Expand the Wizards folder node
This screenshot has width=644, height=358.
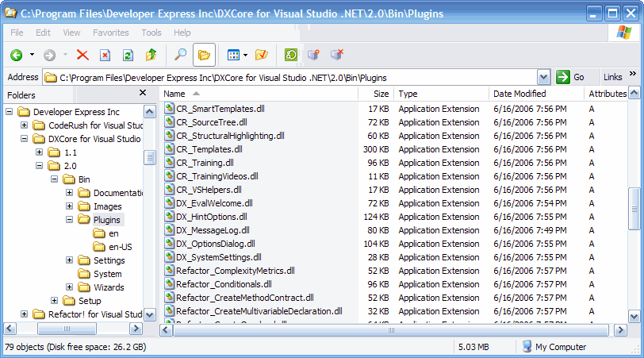coord(70,287)
